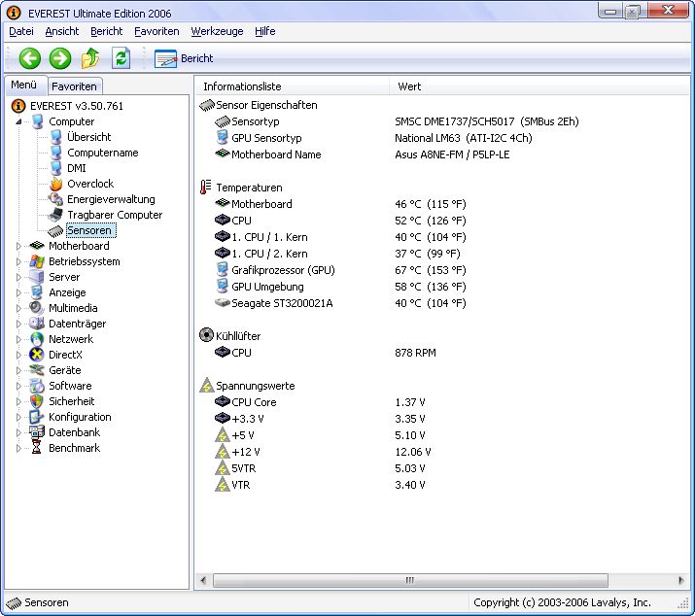
Task: Click the Motherboard chip icon in tree
Action: [x=37, y=246]
